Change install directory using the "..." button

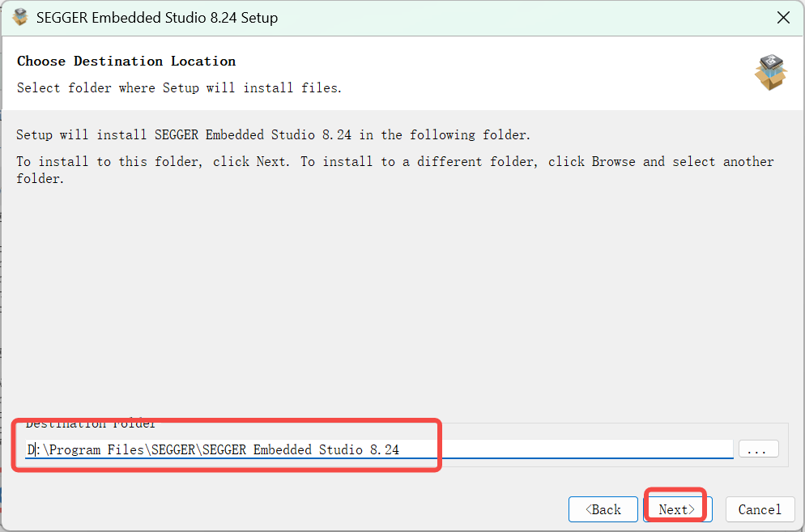click(758, 449)
